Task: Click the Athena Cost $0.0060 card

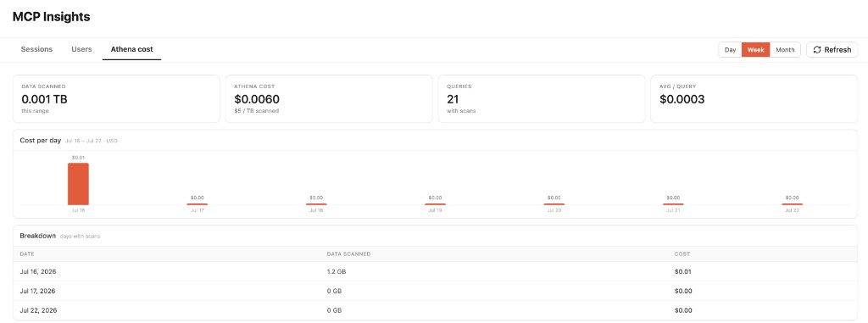Action: [329, 98]
